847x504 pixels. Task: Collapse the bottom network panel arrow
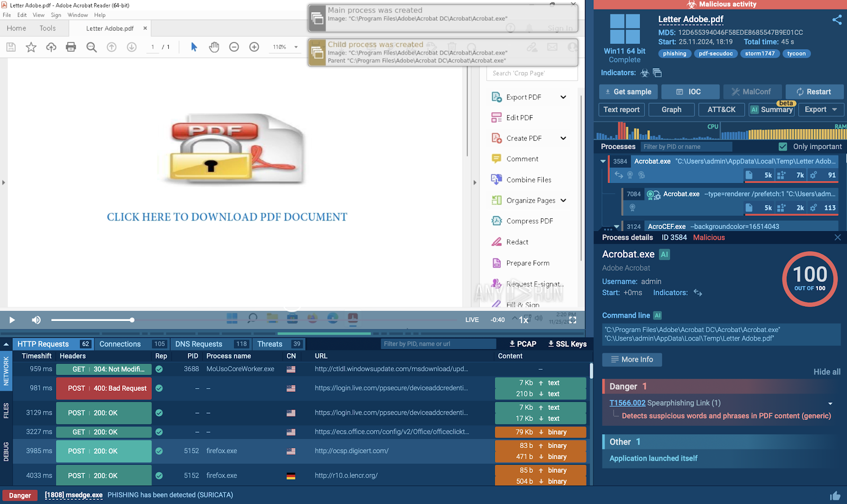pyautogui.click(x=6, y=344)
